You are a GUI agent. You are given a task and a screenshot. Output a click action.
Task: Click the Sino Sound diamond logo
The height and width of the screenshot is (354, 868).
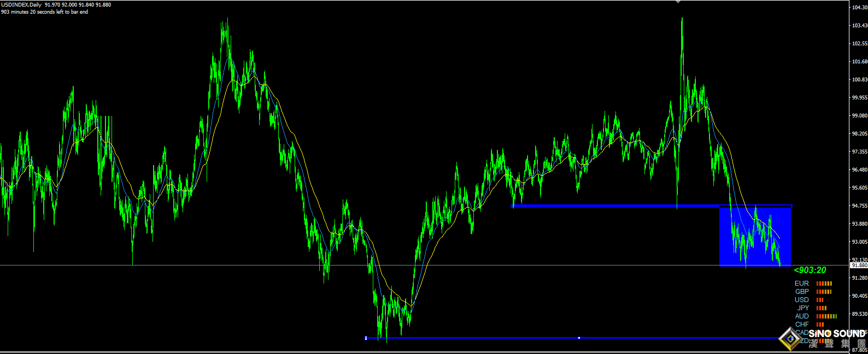point(790,339)
